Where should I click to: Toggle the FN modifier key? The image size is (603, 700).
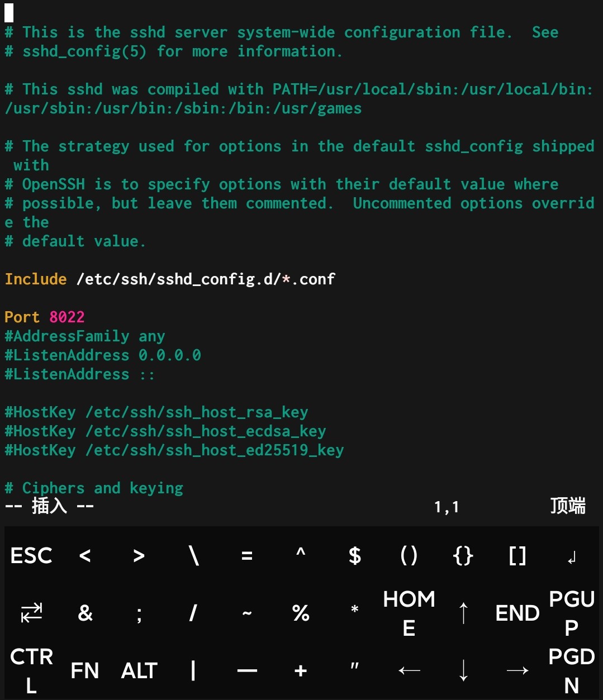tap(85, 670)
